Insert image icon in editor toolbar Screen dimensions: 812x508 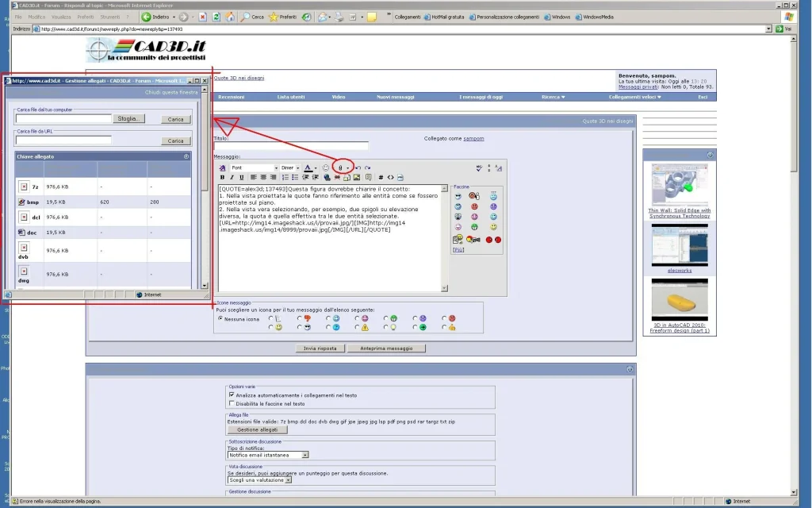click(357, 177)
